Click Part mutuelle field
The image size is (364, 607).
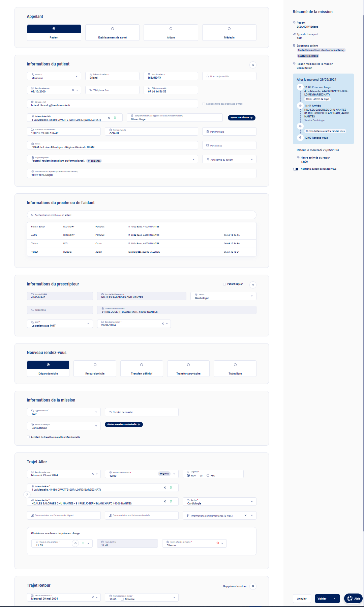click(229, 132)
